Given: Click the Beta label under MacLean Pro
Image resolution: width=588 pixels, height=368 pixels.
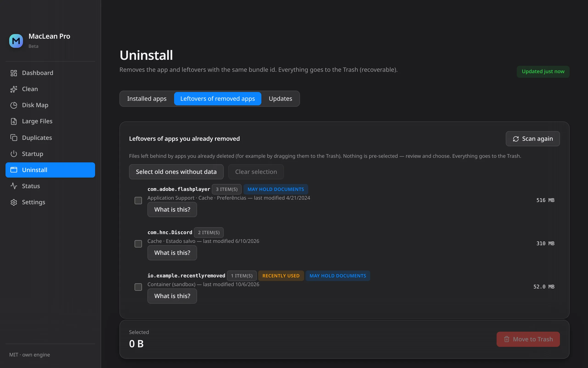Looking at the screenshot, I should tap(34, 46).
